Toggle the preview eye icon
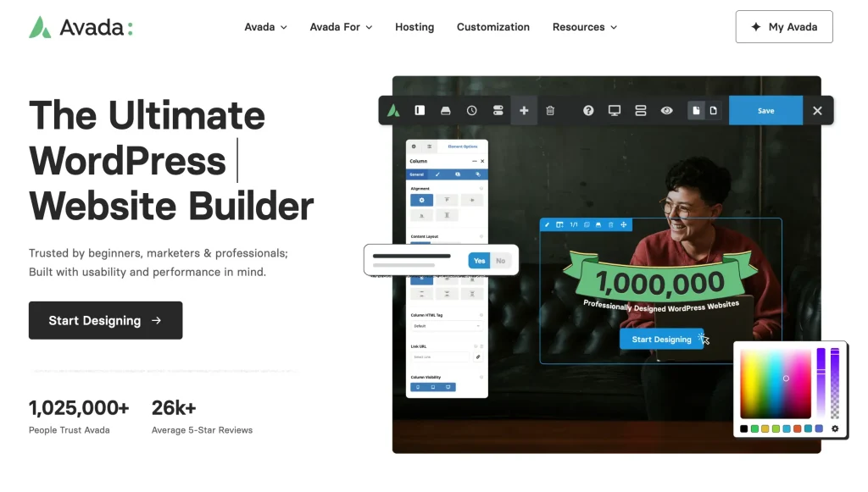Image resolution: width=868 pixels, height=492 pixels. tap(667, 110)
